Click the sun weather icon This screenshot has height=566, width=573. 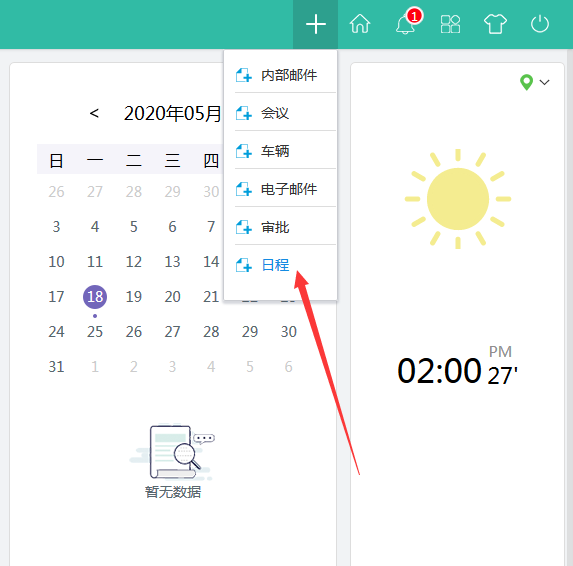click(x=458, y=199)
